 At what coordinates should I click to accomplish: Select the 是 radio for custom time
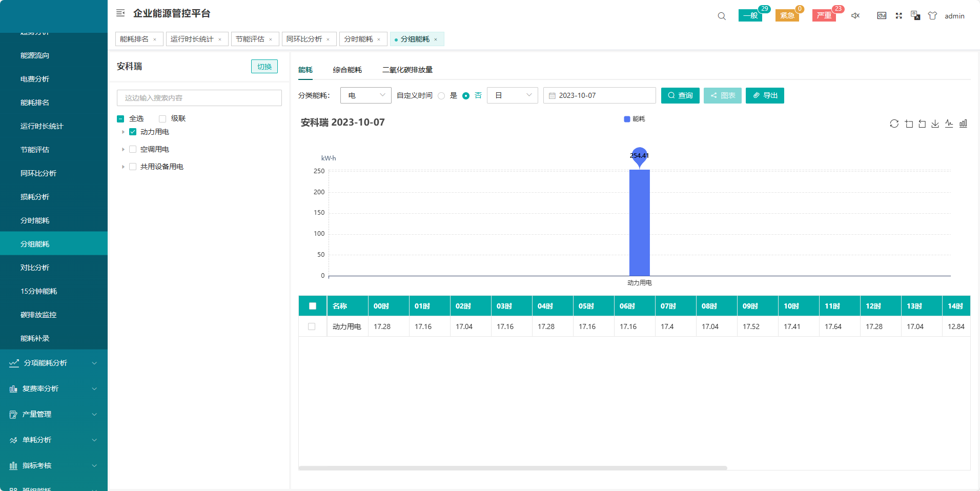coord(441,96)
